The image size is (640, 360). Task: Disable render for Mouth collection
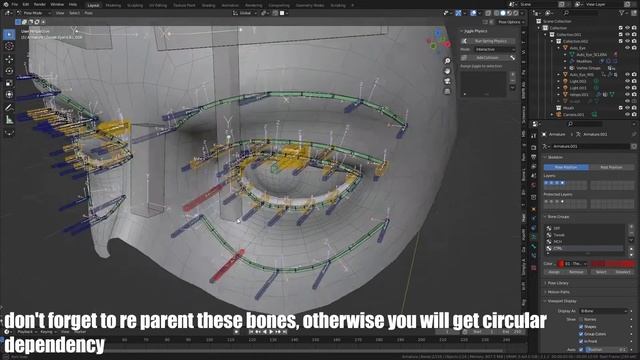(x=634, y=108)
